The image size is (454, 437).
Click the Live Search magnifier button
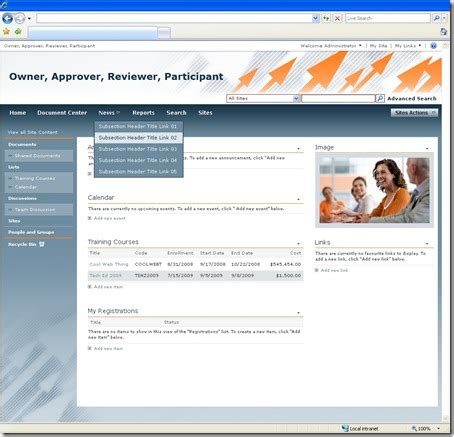click(436, 18)
